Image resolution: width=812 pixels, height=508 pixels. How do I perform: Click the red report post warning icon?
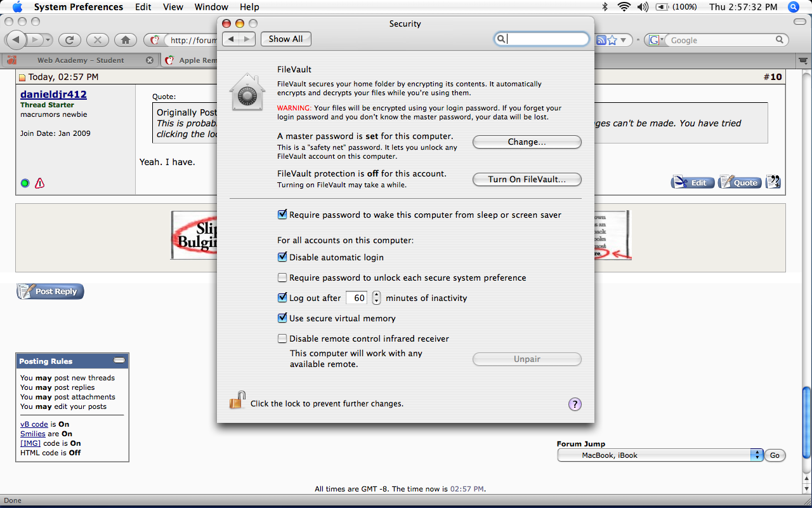(x=40, y=184)
